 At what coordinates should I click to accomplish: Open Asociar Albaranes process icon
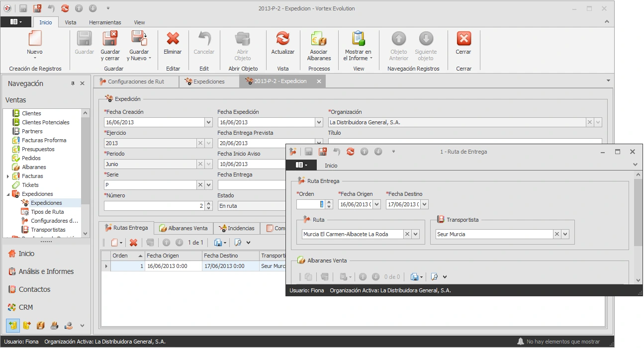(319, 39)
